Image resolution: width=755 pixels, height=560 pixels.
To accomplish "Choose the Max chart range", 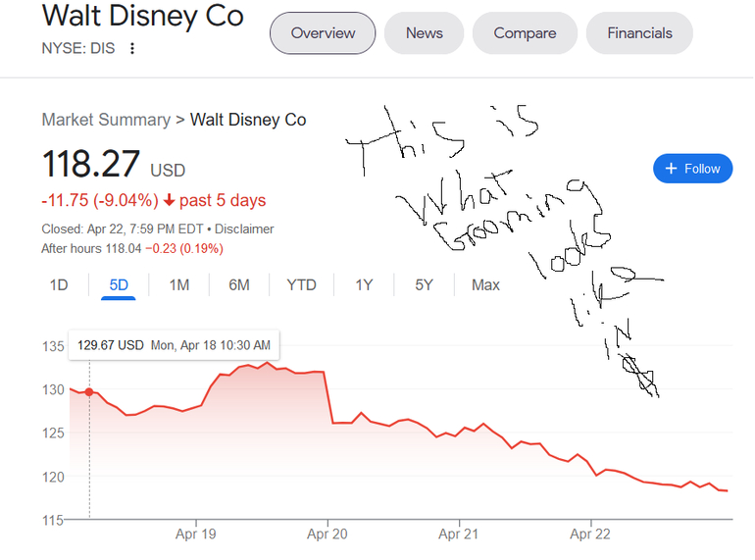I will [485, 285].
